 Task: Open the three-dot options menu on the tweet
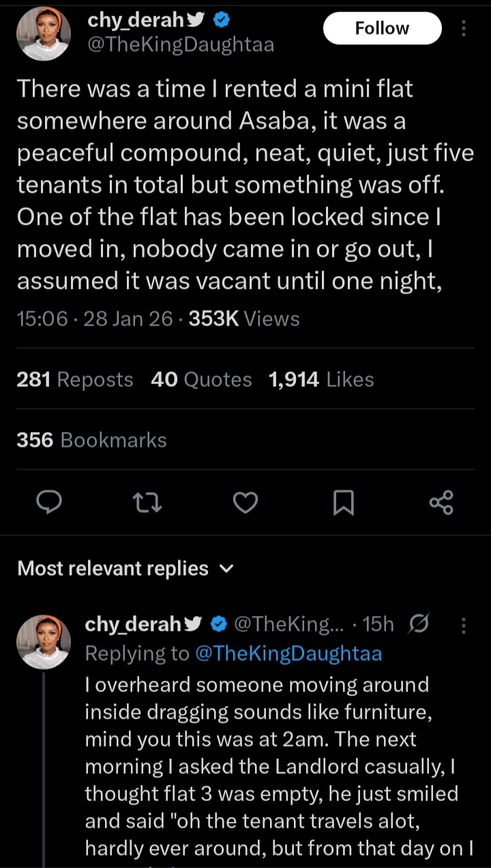464,27
